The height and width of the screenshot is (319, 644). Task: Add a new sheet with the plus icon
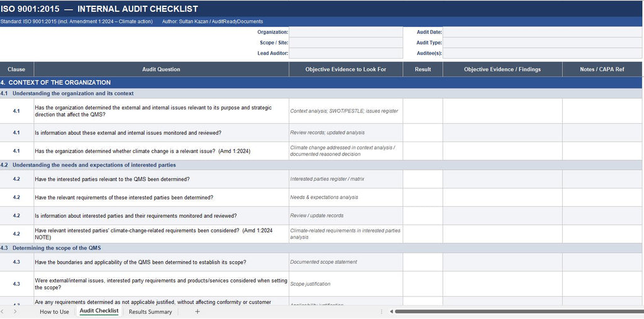(197, 311)
